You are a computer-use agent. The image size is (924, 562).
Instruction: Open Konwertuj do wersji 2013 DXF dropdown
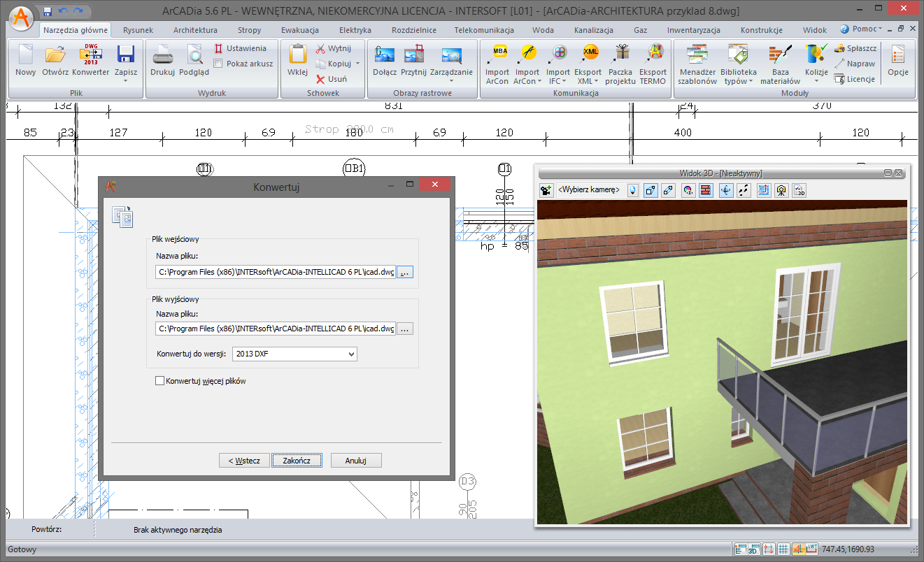point(294,354)
